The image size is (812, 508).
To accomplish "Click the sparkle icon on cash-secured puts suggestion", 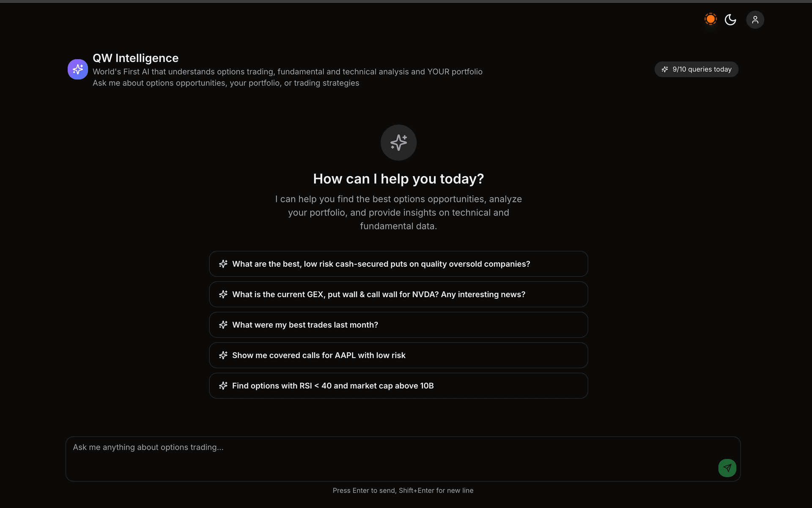I will point(223,264).
